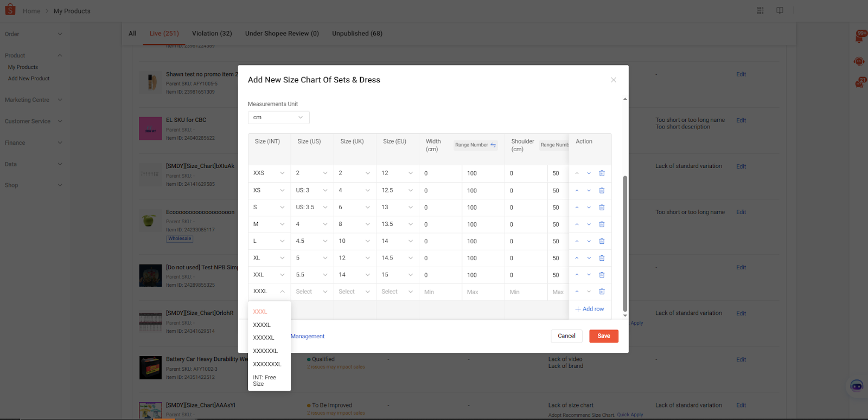Switch to the Unpublished (68) tab
868x420 pixels.
click(x=357, y=34)
